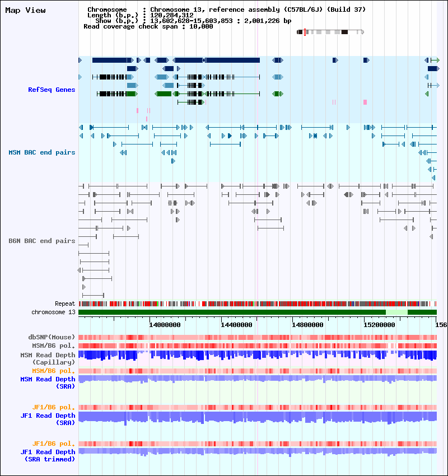Click the Read coverage check span text
Image resolution: width=448 pixels, height=476 pixels.
148,26
